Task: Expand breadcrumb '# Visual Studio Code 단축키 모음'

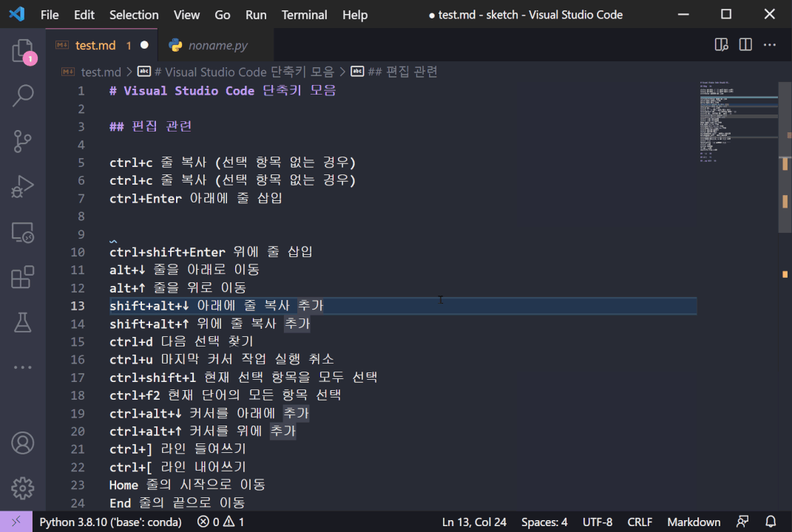Action: (x=245, y=72)
